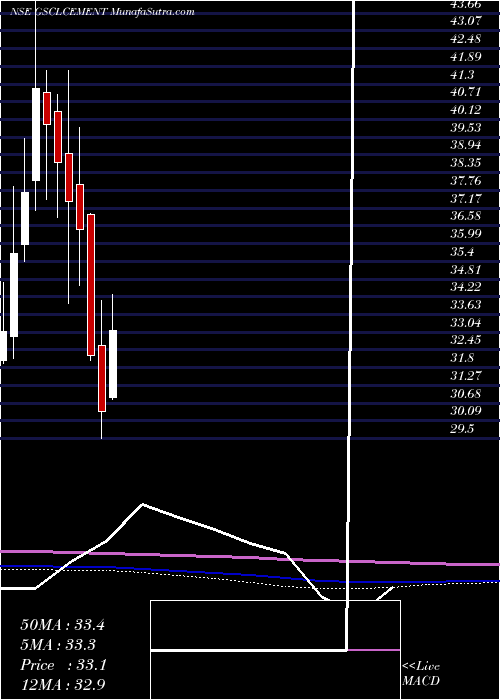Click the 39.53 axis value
Image resolution: width=500 pixels, height=700 pixels.
pos(465,128)
